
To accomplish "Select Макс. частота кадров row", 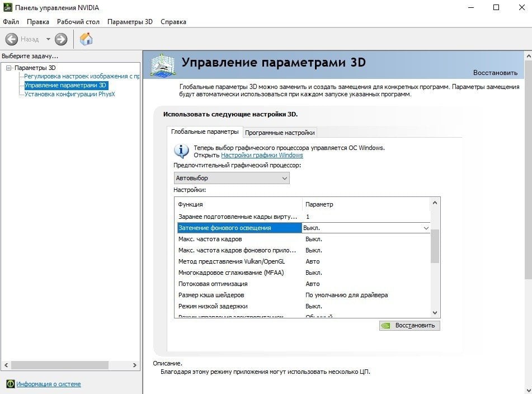I will click(304, 239).
